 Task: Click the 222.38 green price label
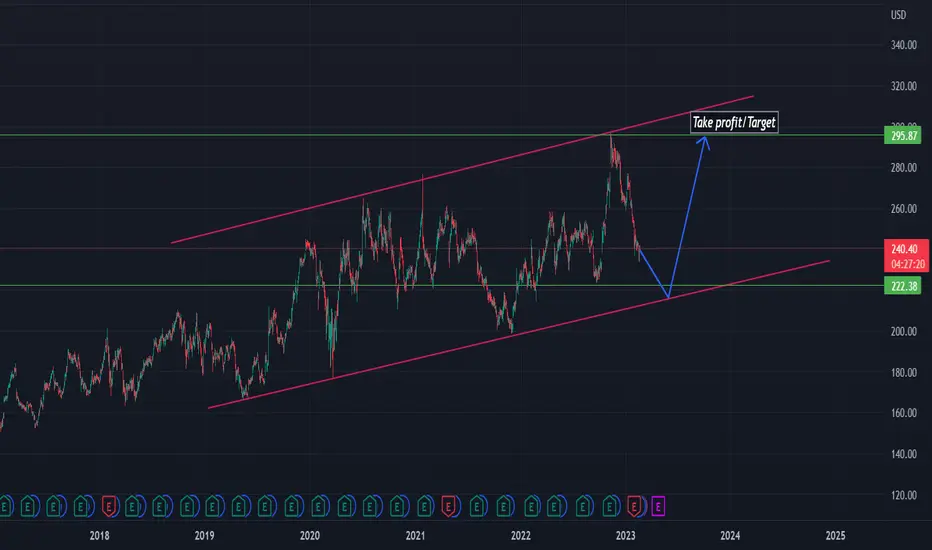[x=902, y=286]
